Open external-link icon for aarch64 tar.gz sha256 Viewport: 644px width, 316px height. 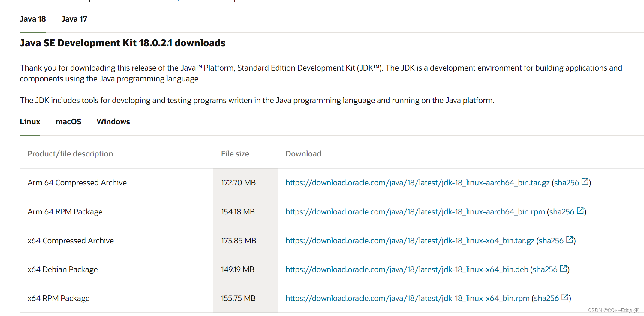[585, 181]
